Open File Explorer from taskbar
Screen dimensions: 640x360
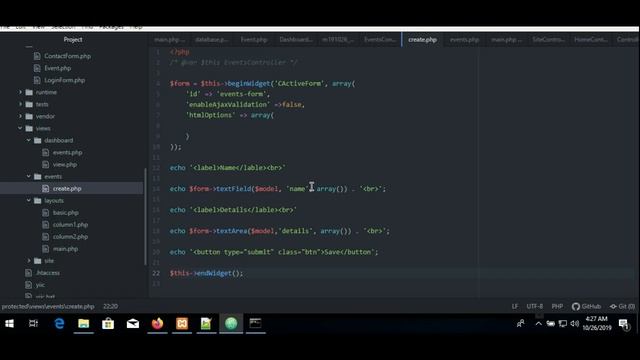84,324
